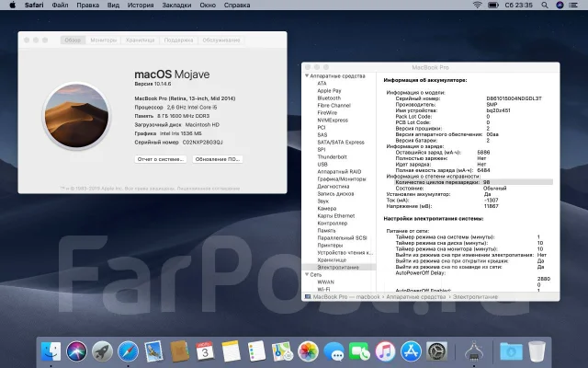Image resolution: width=588 pixels, height=368 pixels.
Task: Open the iTunes icon in Dock
Action: tap(385, 351)
